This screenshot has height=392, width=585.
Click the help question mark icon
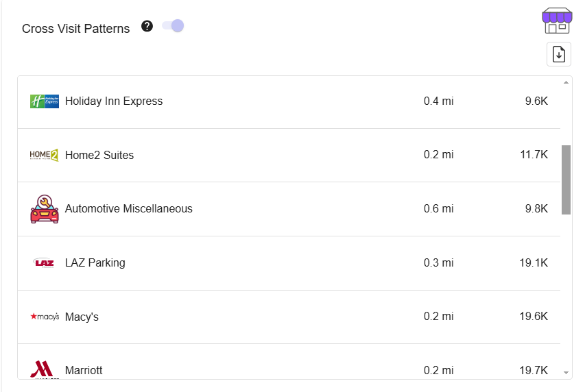tap(147, 26)
